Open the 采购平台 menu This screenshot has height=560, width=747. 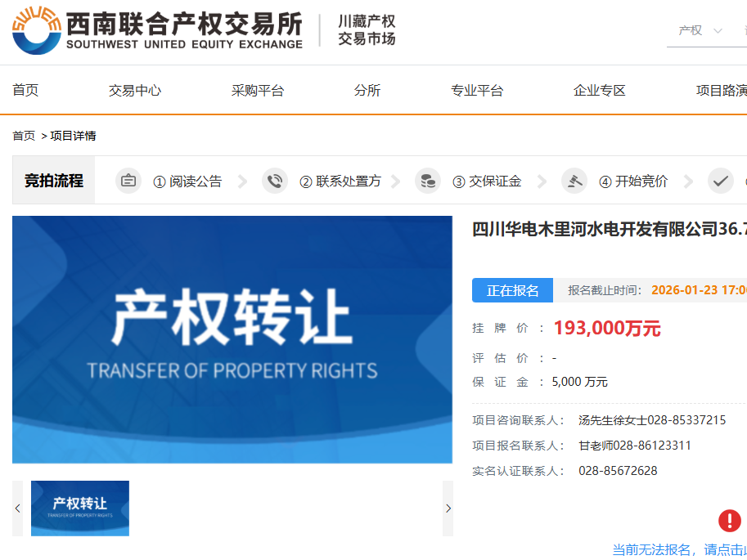point(258,91)
